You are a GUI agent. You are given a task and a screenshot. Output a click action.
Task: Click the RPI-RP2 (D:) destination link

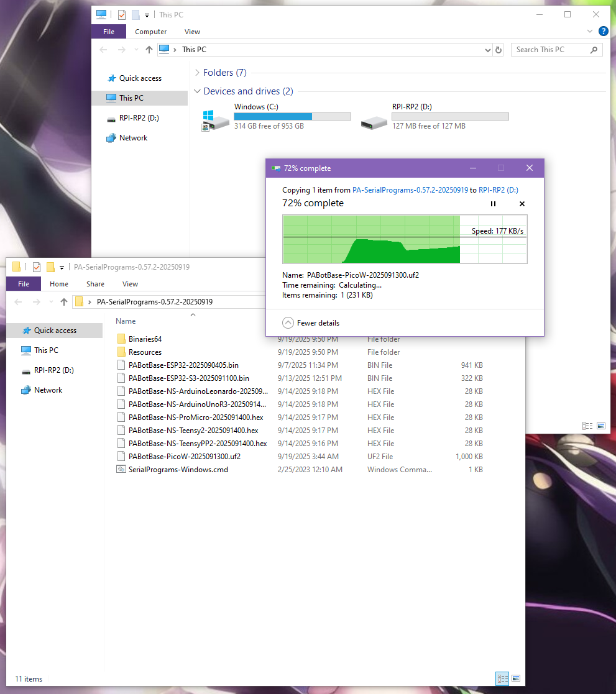point(498,190)
